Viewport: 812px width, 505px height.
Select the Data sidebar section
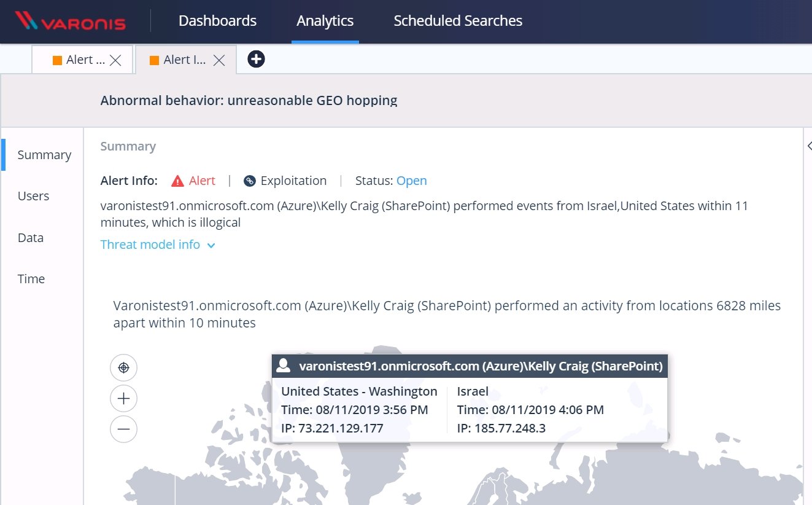coord(31,238)
